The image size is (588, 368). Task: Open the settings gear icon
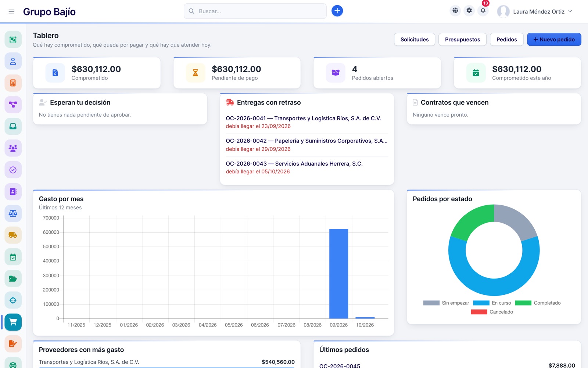pyautogui.click(x=469, y=11)
